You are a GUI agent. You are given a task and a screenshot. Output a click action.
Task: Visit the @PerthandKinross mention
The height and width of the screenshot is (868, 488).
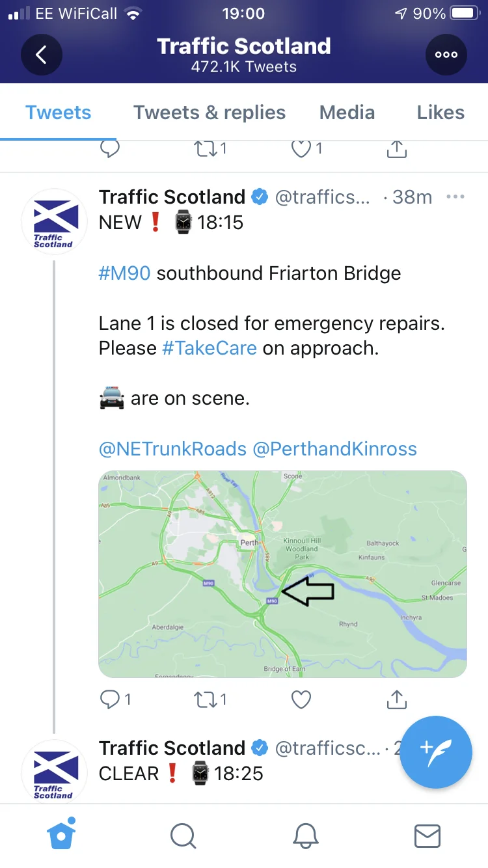(334, 449)
